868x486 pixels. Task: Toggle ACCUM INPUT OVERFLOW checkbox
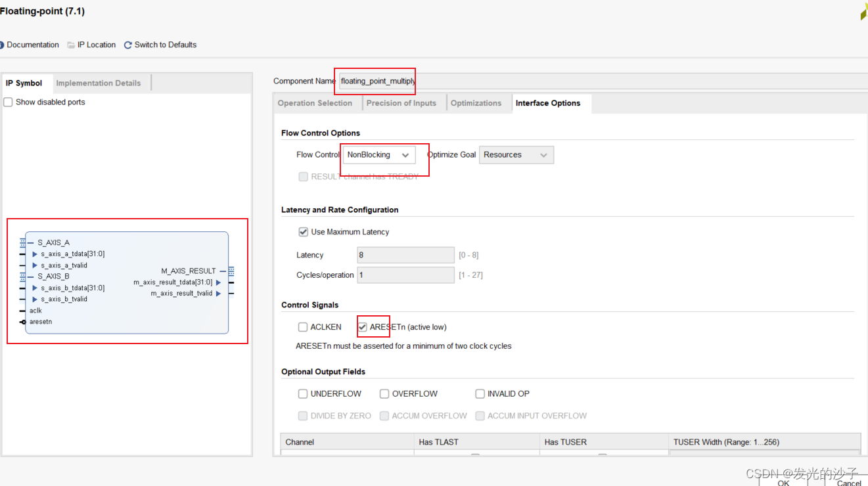[480, 416]
